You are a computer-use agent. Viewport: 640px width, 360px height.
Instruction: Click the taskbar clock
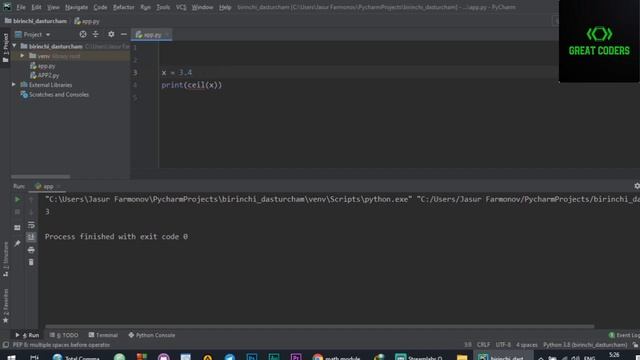615,356
